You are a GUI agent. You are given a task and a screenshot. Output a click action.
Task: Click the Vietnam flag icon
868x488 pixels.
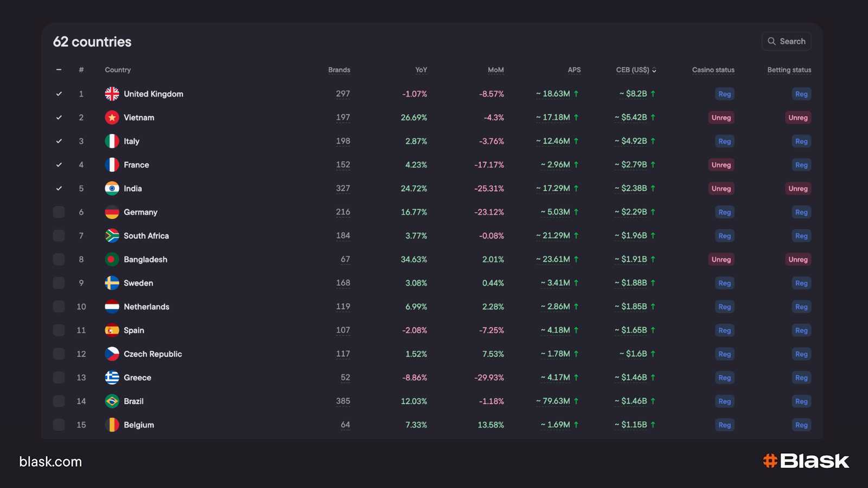(112, 118)
